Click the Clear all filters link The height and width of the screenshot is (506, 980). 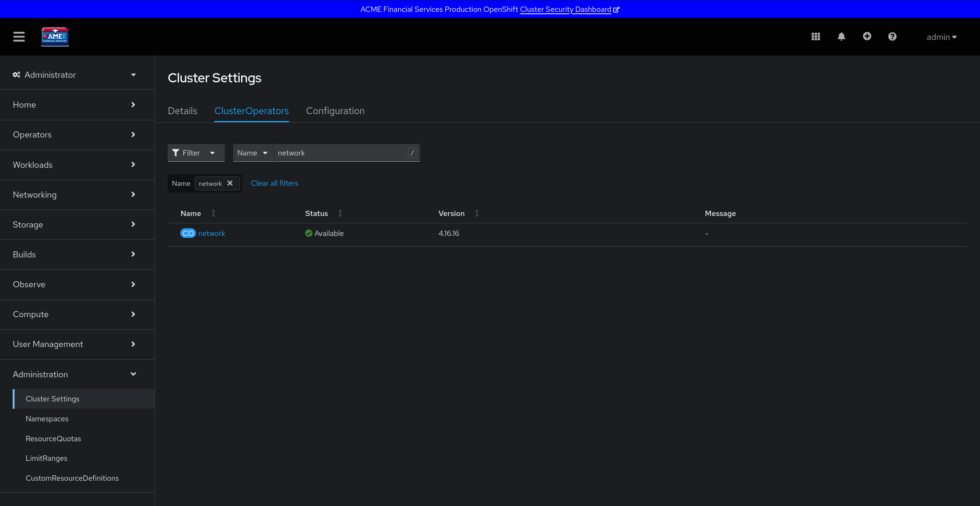[x=274, y=183]
